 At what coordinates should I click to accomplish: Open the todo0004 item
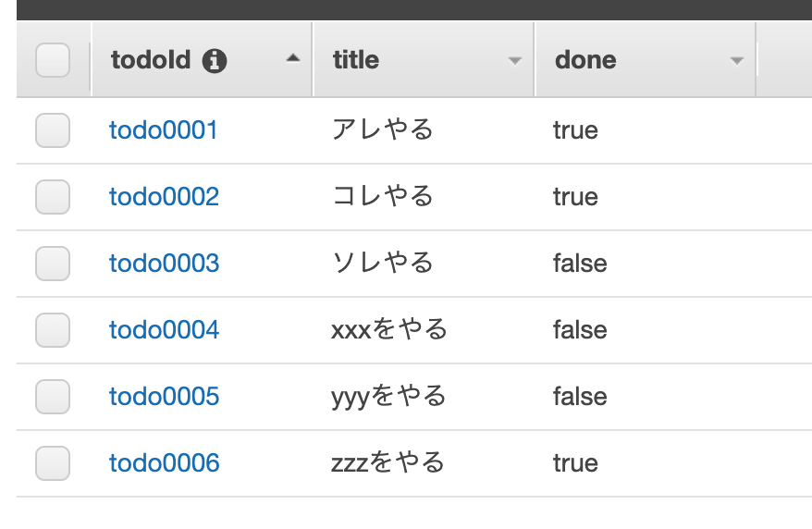tap(165, 330)
